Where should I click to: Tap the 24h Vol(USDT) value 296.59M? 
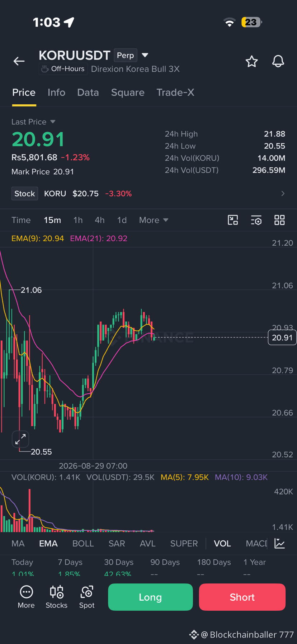[x=269, y=170]
